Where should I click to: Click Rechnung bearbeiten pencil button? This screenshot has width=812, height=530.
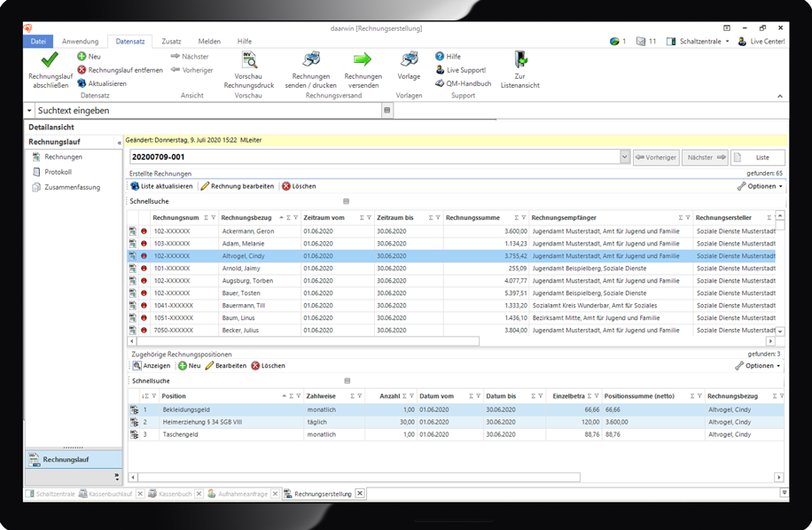click(238, 186)
